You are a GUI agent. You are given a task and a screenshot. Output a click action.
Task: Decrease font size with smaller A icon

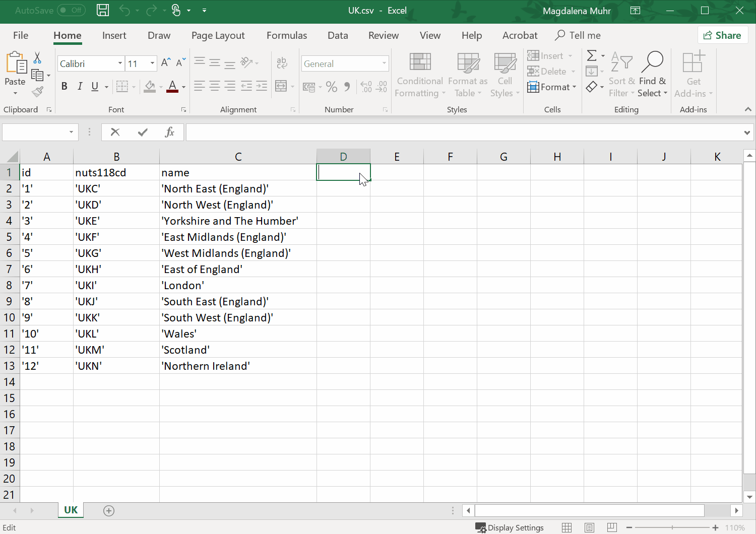click(x=181, y=63)
